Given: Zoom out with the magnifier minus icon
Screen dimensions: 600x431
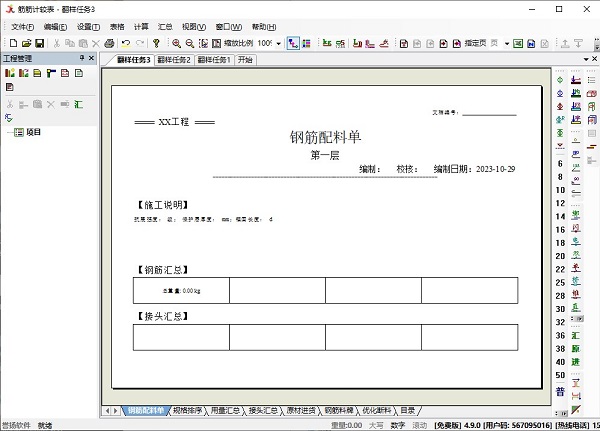Looking at the screenshot, I should coord(189,43).
